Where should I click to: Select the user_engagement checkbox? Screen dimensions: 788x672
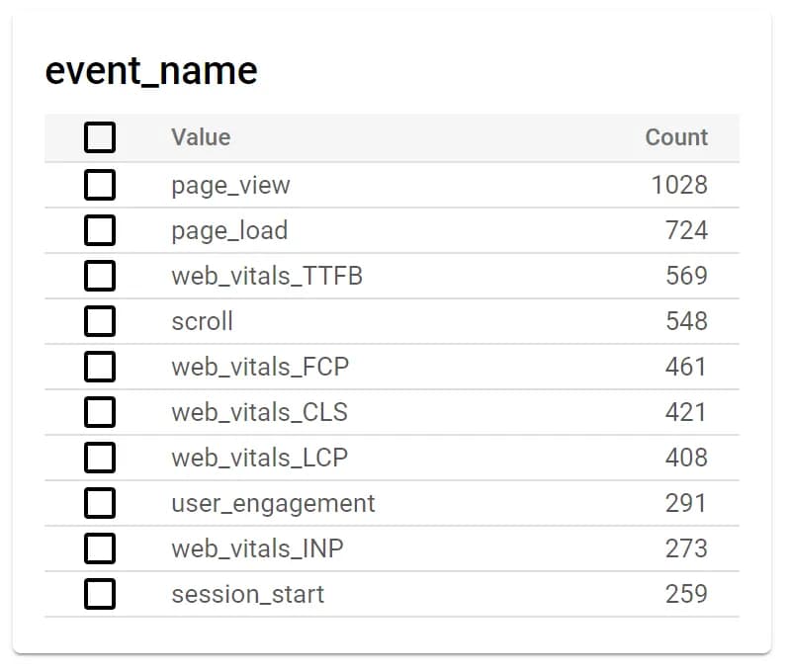(100, 503)
